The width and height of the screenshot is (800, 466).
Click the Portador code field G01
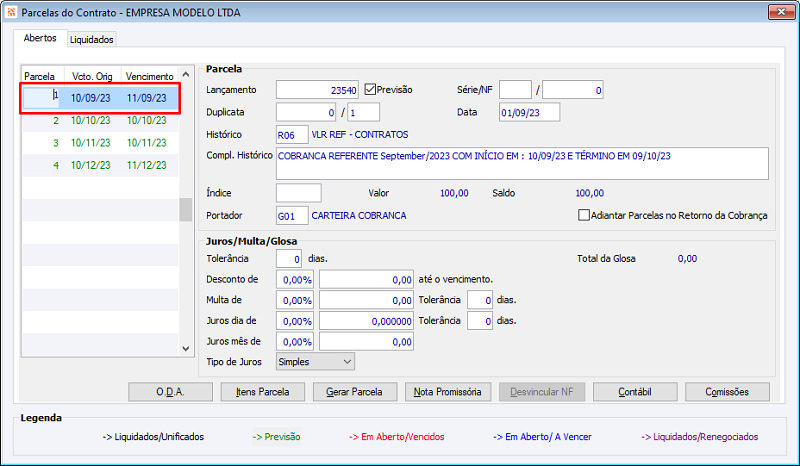tap(292, 215)
